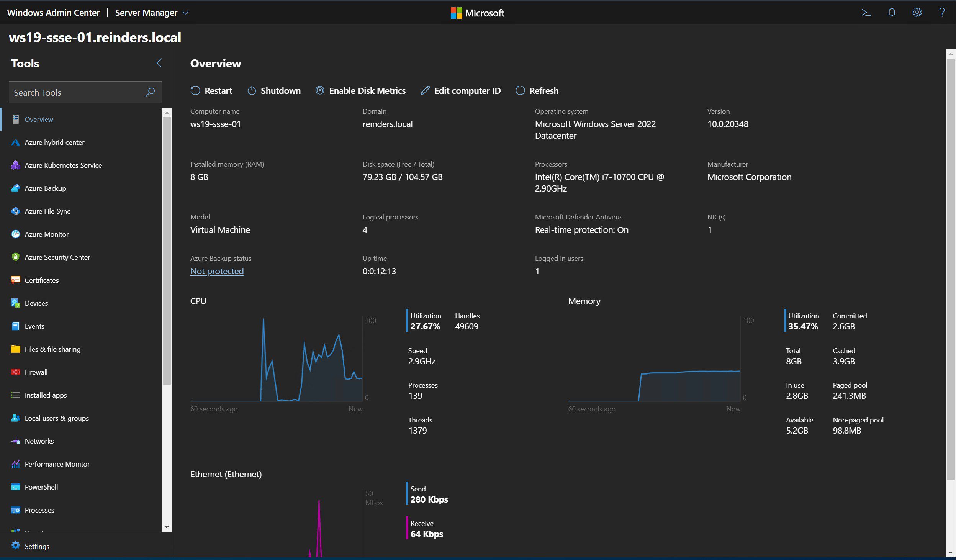This screenshot has height=560, width=956.
Task: Open Installed apps icon
Action: (x=16, y=395)
